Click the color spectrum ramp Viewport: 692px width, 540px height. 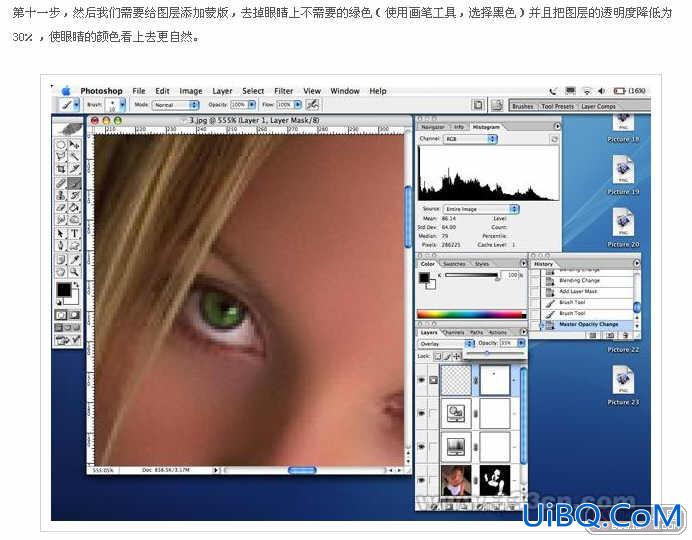(x=471, y=314)
